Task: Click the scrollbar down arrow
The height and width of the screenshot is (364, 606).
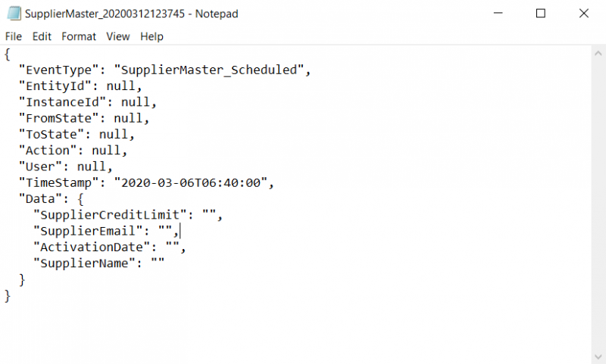Action: 598,356
